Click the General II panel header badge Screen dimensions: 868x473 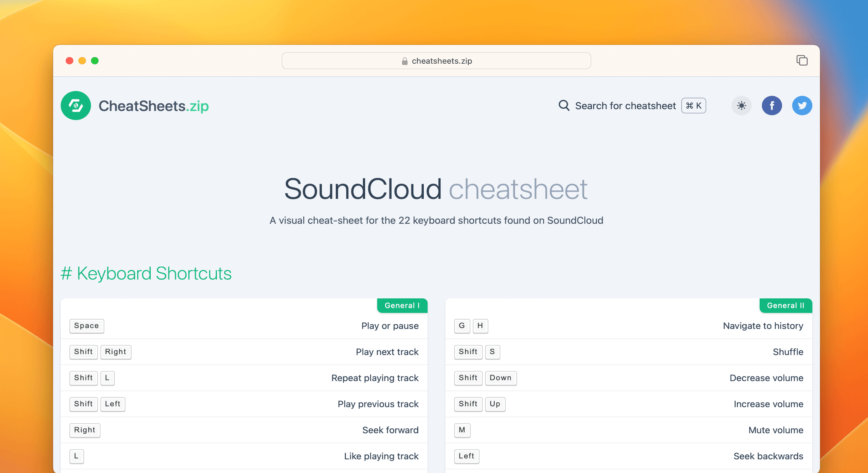[x=785, y=305]
